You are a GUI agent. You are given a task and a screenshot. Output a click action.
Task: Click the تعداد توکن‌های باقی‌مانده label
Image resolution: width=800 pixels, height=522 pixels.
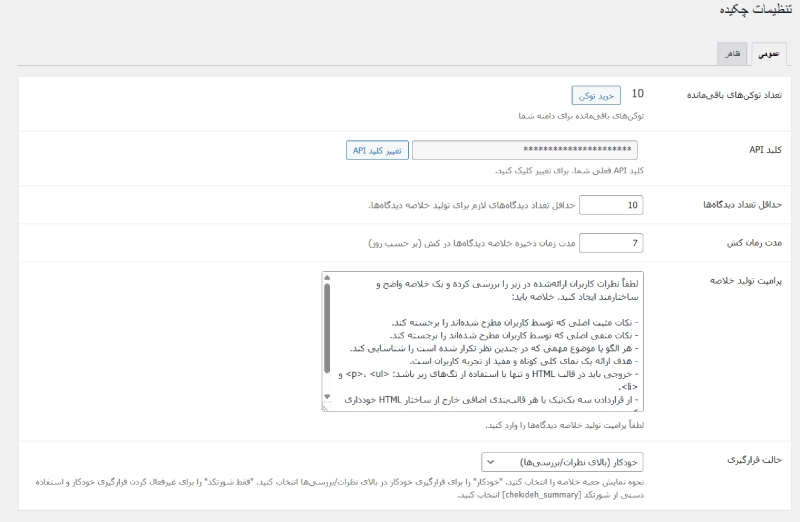[x=733, y=95]
